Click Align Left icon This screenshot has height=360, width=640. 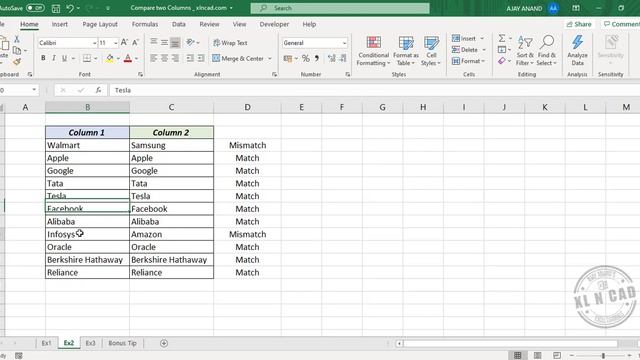(x=153, y=58)
